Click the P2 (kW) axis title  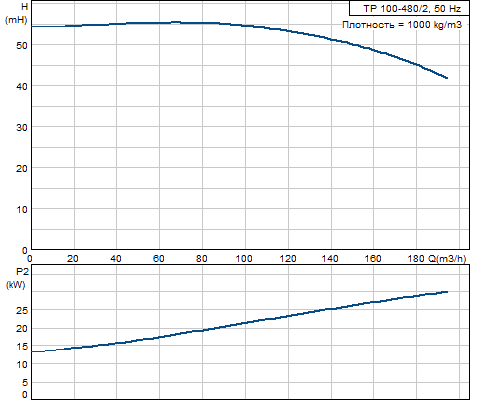(x=17, y=279)
